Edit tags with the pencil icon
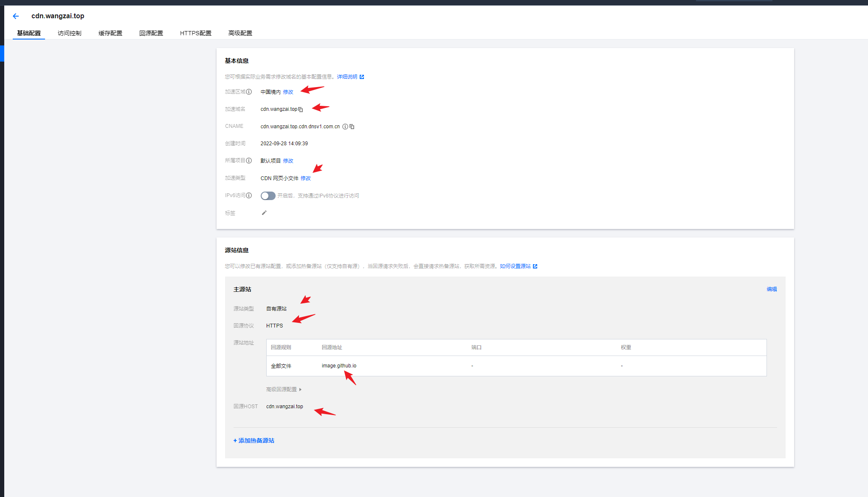 click(x=264, y=213)
